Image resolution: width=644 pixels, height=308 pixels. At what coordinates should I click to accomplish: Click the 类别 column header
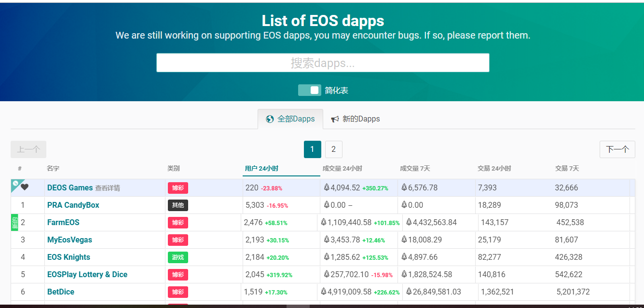(173, 169)
